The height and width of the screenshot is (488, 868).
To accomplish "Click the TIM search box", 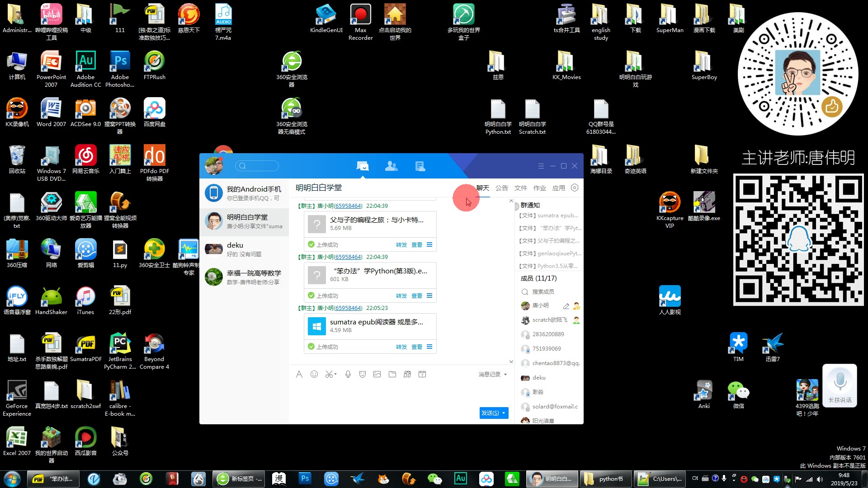I will pos(258,166).
